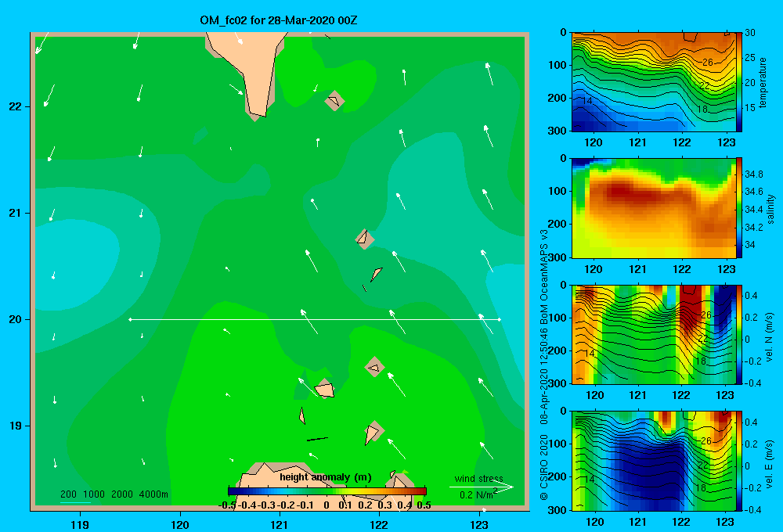Click longitude label 120 on main map
The image size is (783, 532).
(x=180, y=524)
